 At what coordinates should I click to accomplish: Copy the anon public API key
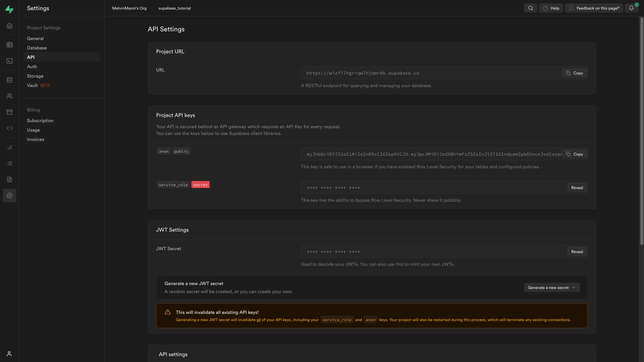tap(574, 154)
